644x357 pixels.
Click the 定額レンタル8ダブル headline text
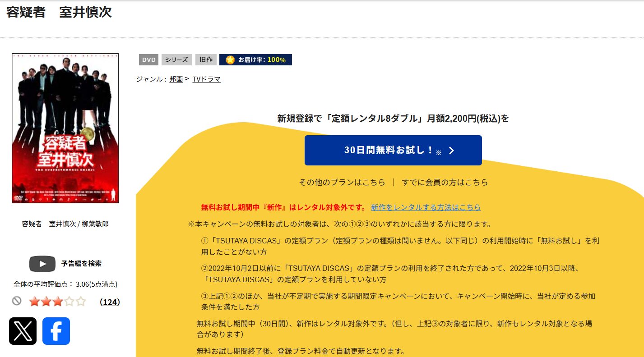point(393,119)
